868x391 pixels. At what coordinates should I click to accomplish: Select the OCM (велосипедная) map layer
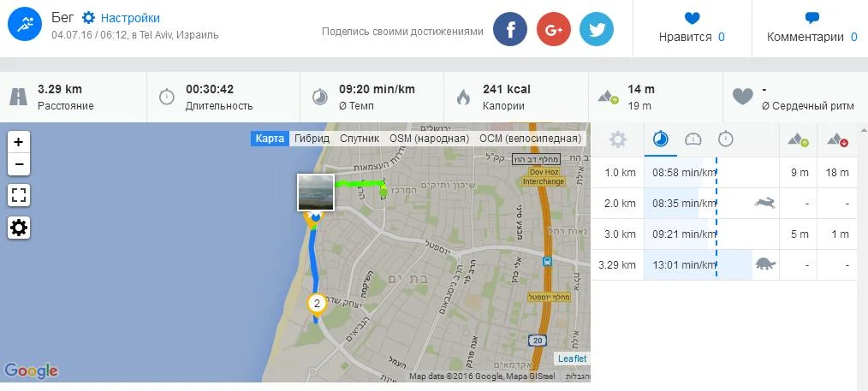pyautogui.click(x=531, y=139)
